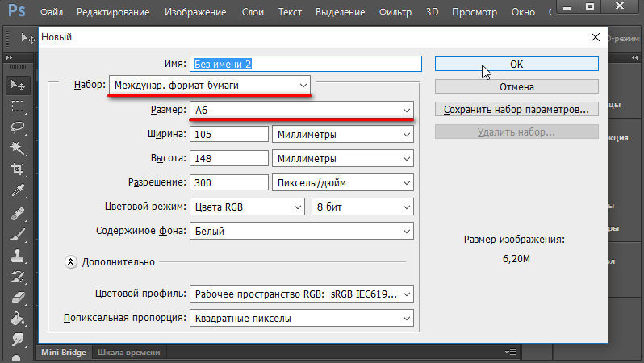Viewport: 644px width, 363px height.
Task: Open the Содержимое фона dropdown
Action: pyautogui.click(x=301, y=232)
